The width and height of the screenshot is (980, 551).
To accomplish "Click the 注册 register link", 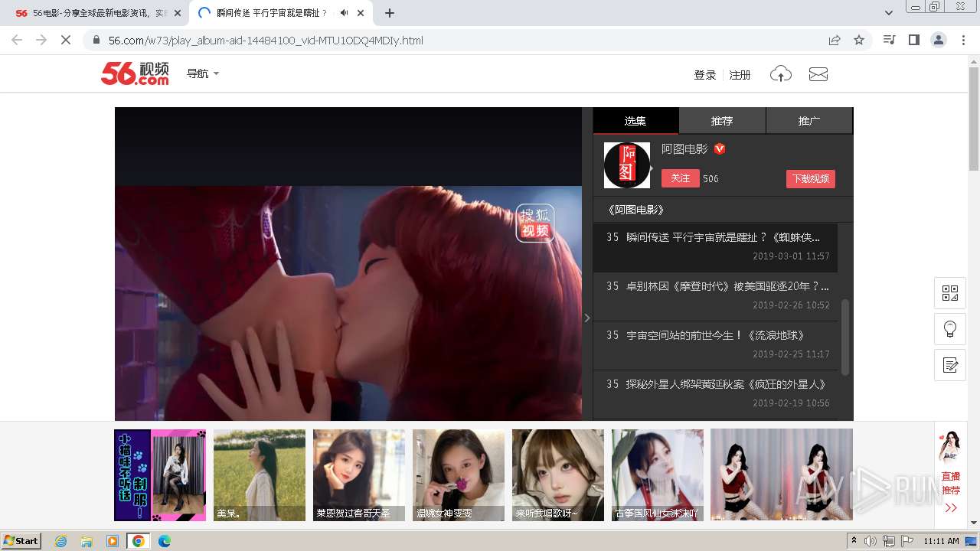I will tap(740, 75).
